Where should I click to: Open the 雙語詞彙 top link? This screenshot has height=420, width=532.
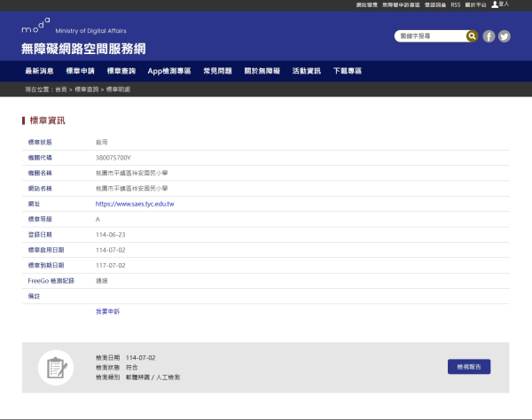[435, 4]
